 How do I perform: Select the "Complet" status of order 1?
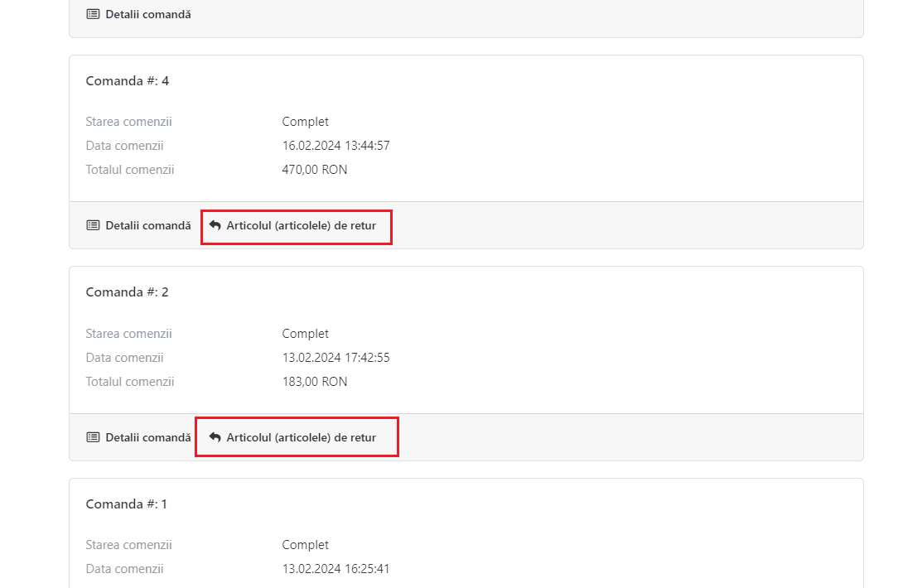[x=305, y=545]
